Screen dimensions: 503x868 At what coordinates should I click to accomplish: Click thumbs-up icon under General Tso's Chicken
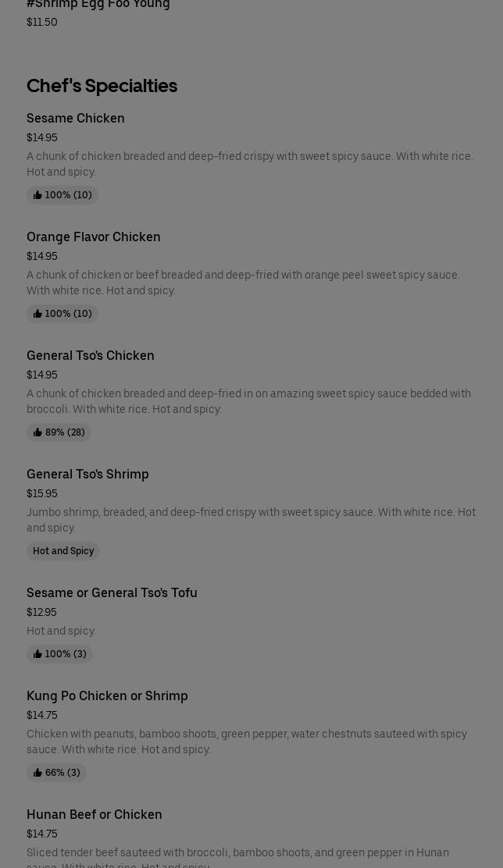pyautogui.click(x=37, y=432)
